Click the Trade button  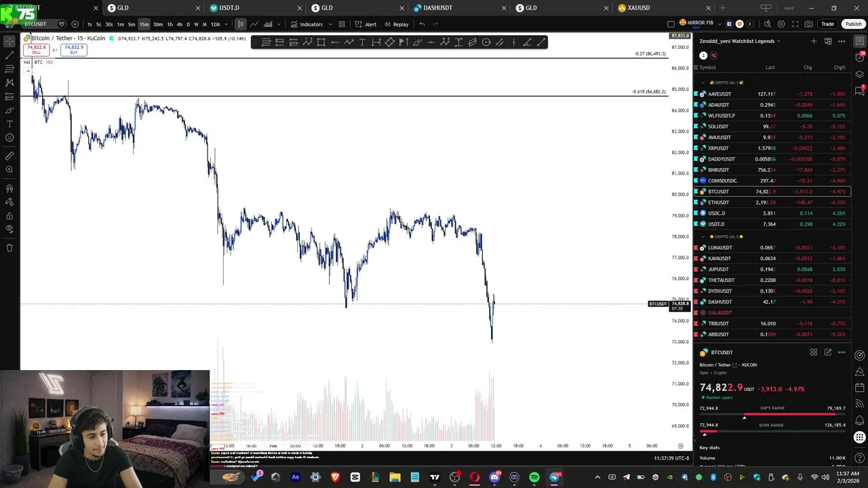pyautogui.click(x=827, y=24)
